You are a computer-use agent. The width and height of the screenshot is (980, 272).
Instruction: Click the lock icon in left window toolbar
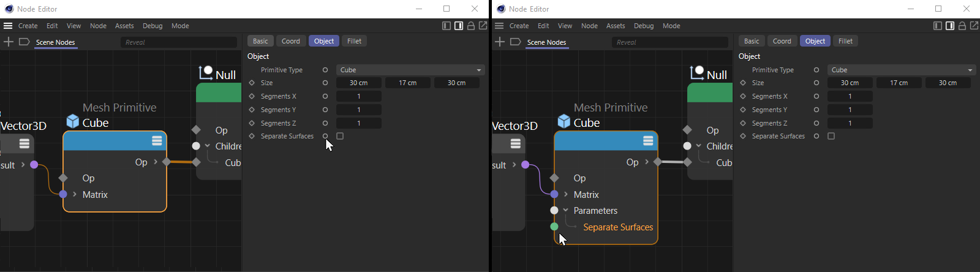(471, 26)
